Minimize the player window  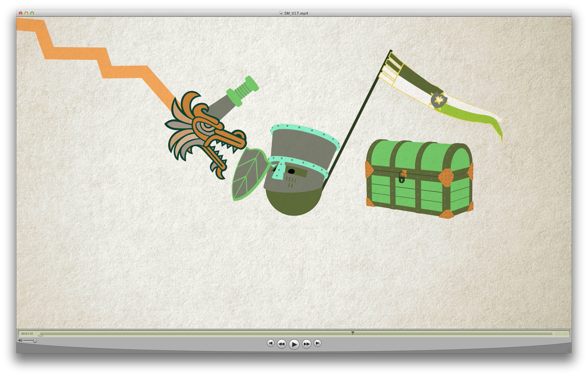click(26, 13)
